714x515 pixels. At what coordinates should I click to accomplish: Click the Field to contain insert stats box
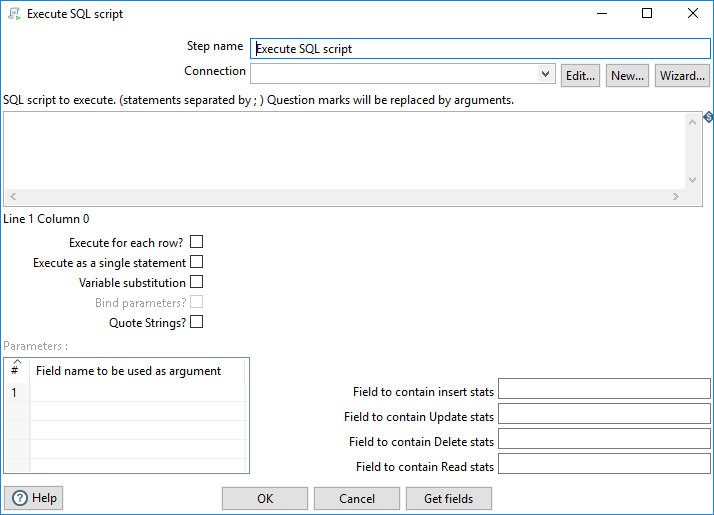(x=604, y=389)
